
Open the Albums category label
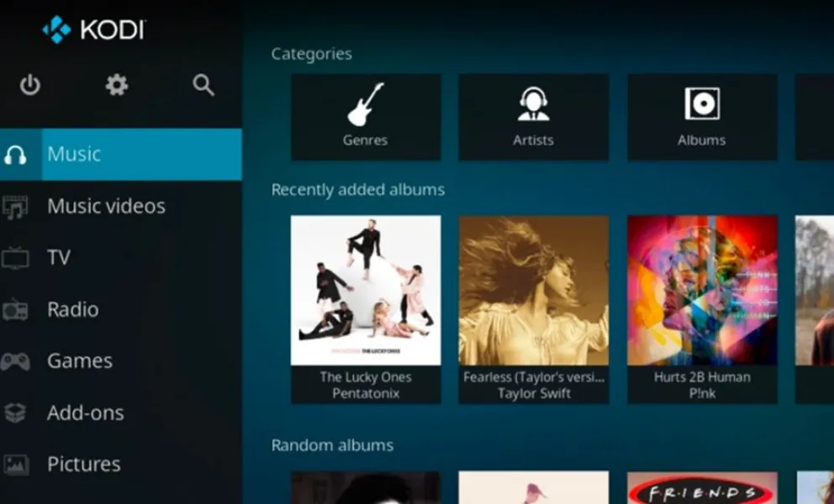(701, 140)
